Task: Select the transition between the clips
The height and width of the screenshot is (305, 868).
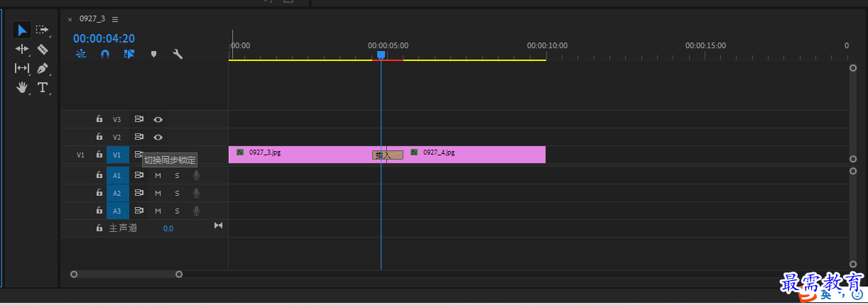Action: point(388,155)
